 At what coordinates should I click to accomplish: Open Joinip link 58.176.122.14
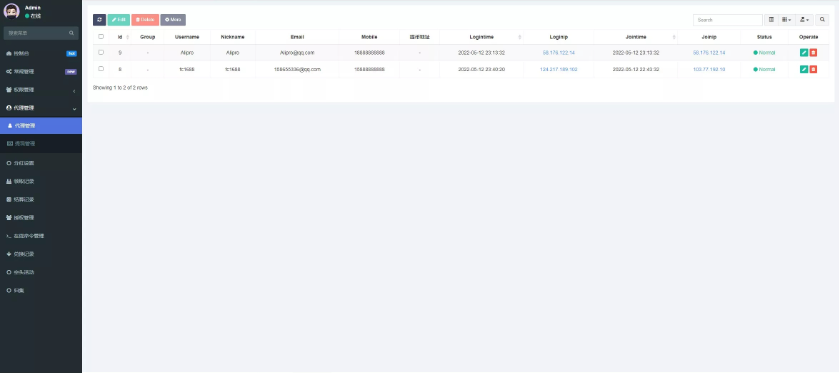709,53
